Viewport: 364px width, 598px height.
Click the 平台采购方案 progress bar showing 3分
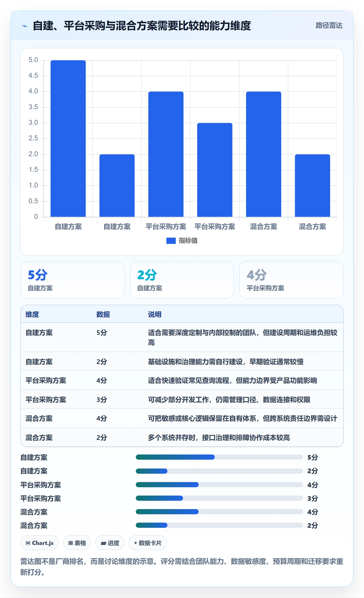[x=219, y=498]
